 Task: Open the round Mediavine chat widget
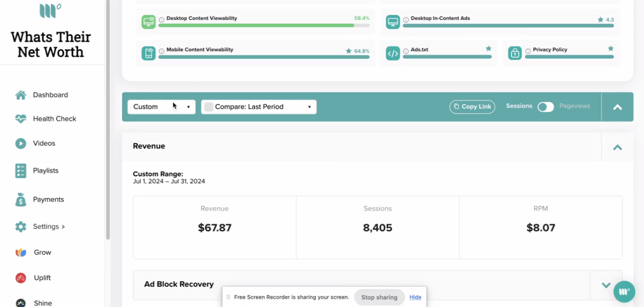click(x=624, y=292)
